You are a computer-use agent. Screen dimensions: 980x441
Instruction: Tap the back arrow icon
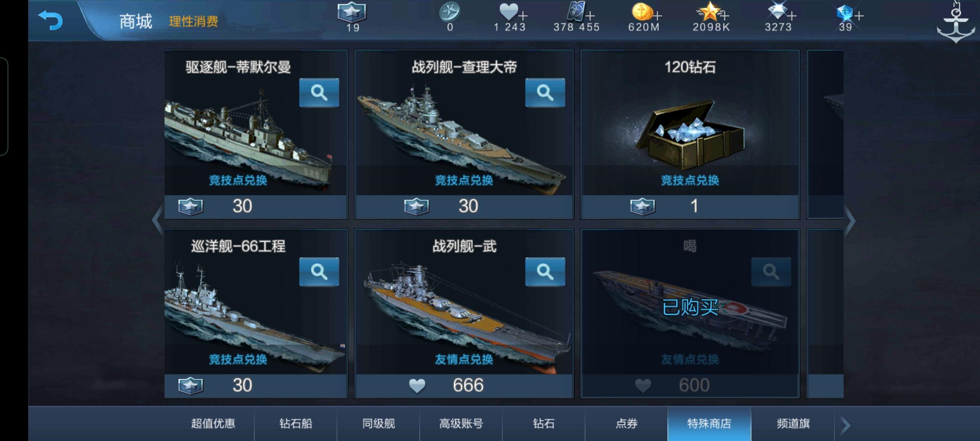pos(50,20)
